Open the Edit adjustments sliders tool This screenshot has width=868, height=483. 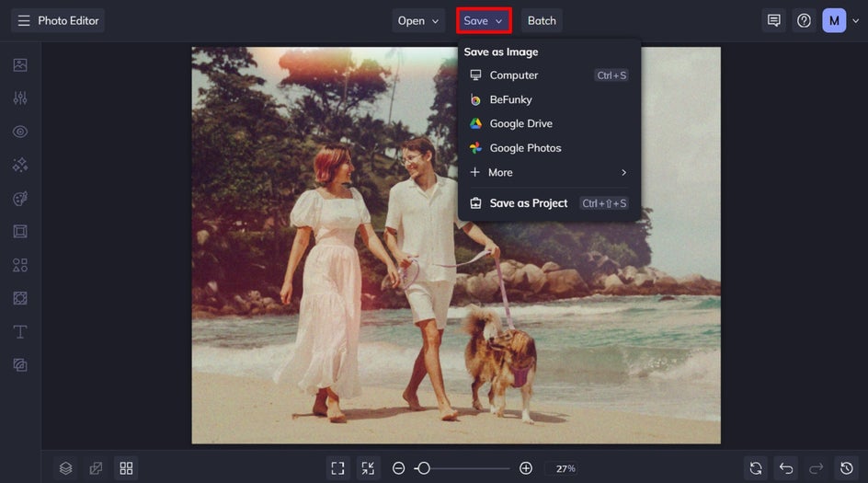pyautogui.click(x=20, y=98)
